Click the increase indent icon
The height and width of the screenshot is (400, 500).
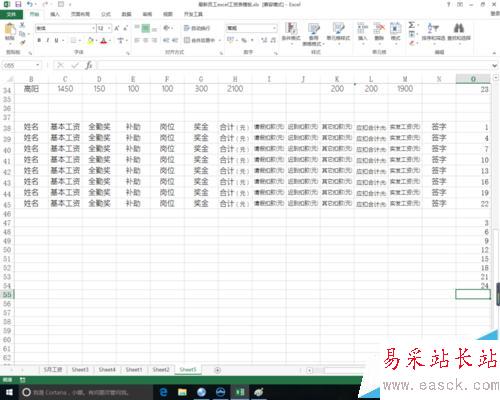coord(175,40)
